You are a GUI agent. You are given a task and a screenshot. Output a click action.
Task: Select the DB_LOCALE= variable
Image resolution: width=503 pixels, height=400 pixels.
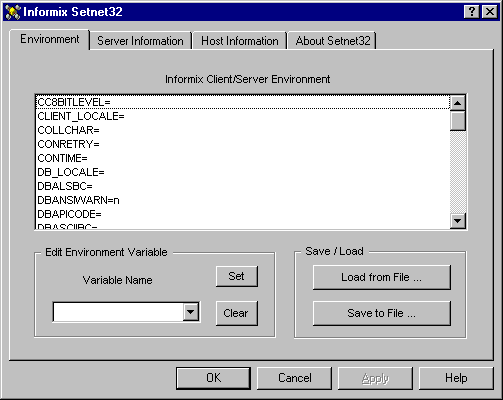243,172
